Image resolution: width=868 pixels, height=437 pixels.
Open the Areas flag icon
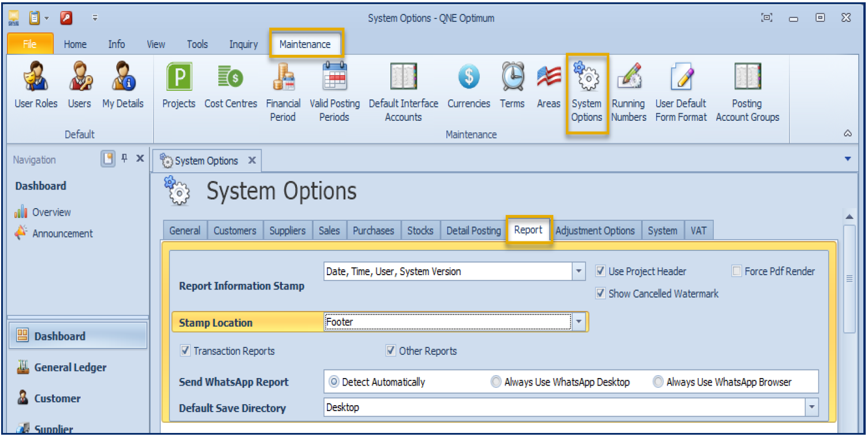pos(549,86)
